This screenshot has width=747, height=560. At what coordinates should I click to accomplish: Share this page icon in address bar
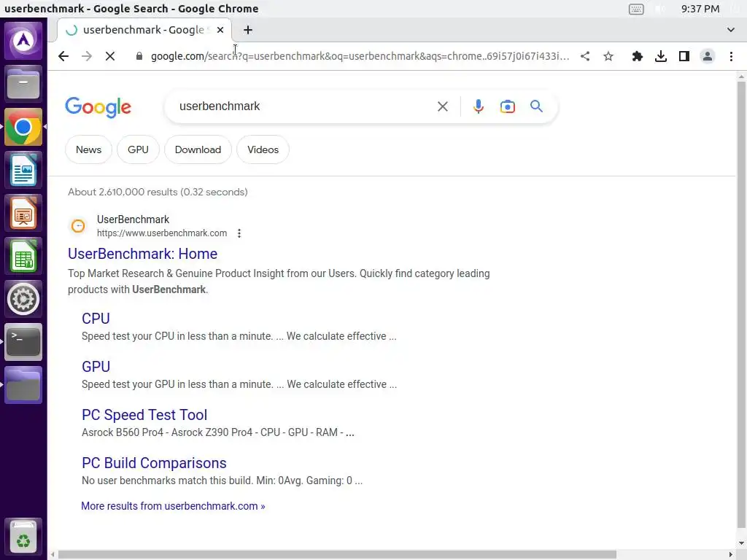(585, 56)
